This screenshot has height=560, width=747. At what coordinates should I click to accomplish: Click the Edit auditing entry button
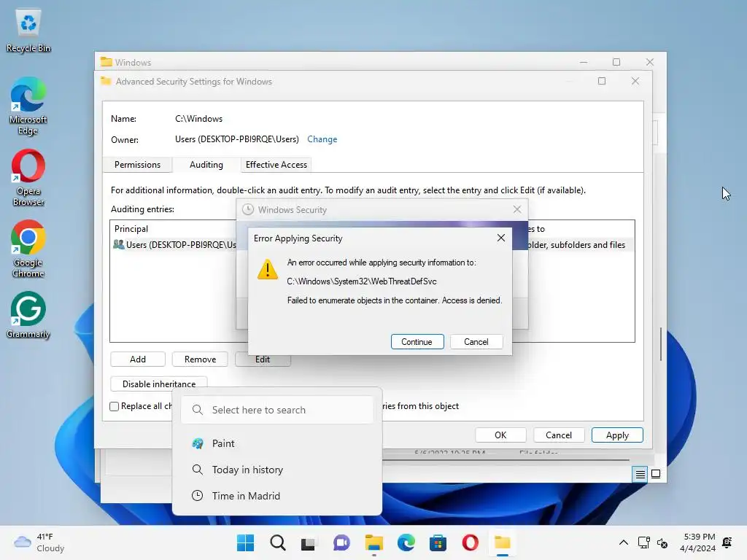263,360
